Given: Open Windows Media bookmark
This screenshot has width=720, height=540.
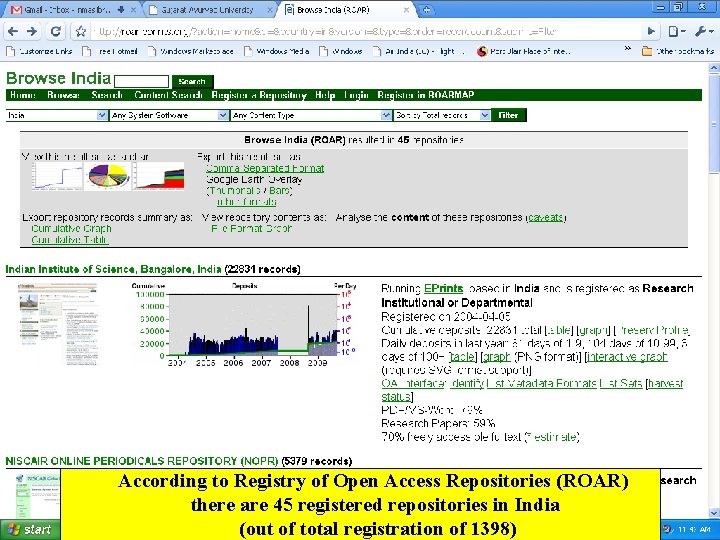Looking at the screenshot, I should (276, 51).
